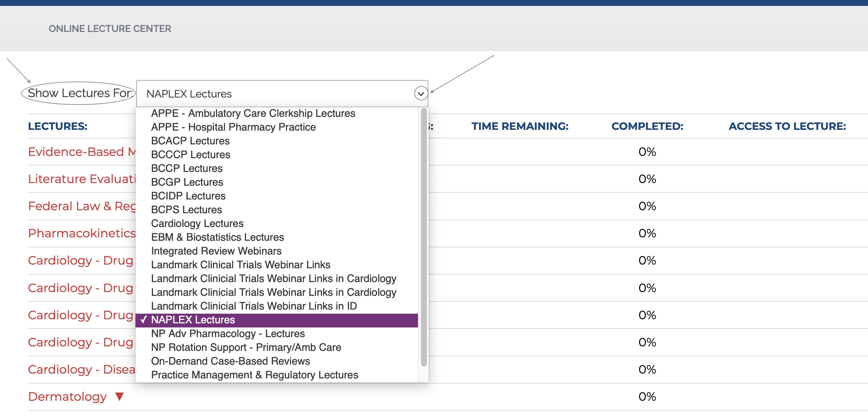Select BCCP Lectures option

[277, 168]
